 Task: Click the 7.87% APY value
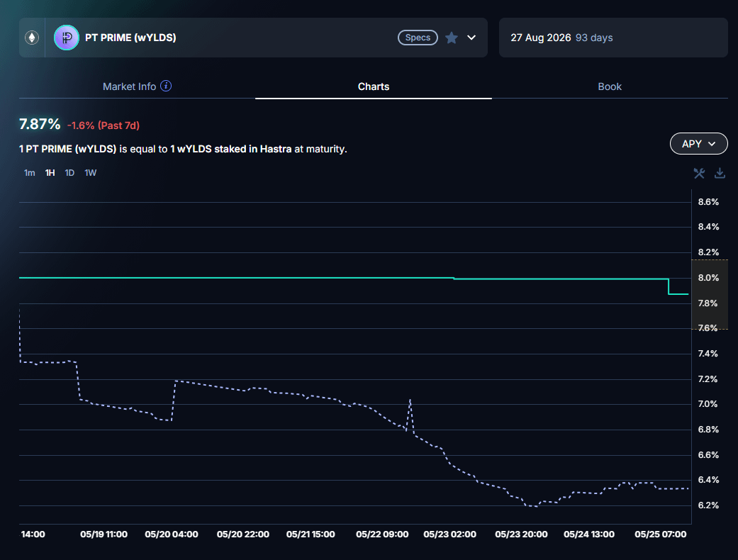(40, 124)
